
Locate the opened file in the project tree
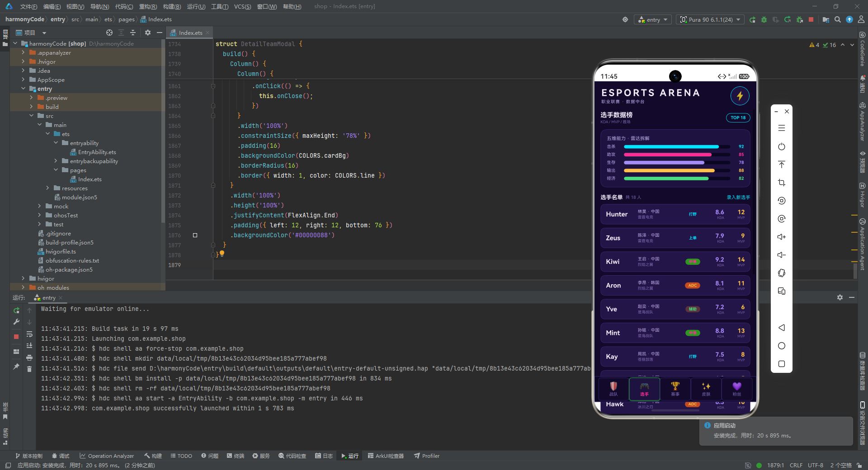pyautogui.click(x=109, y=33)
